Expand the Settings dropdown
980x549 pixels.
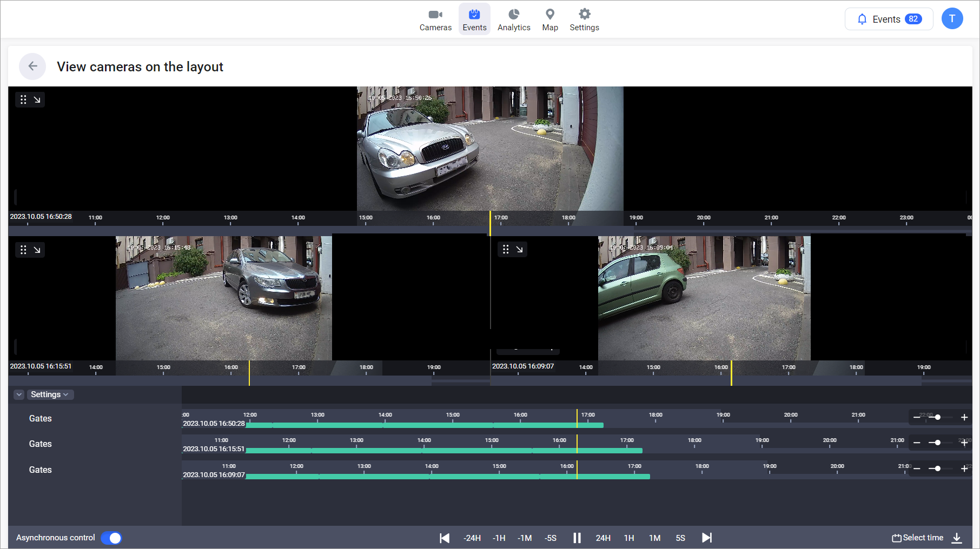tap(50, 394)
